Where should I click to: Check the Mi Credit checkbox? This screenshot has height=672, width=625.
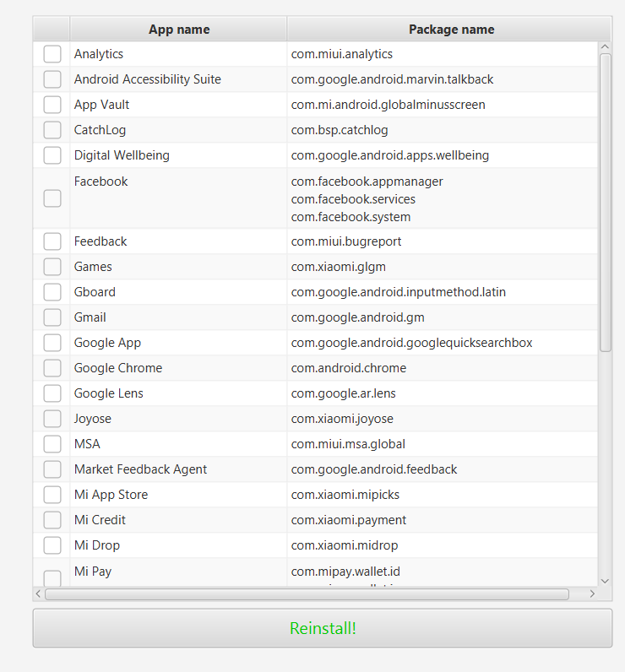coord(52,519)
